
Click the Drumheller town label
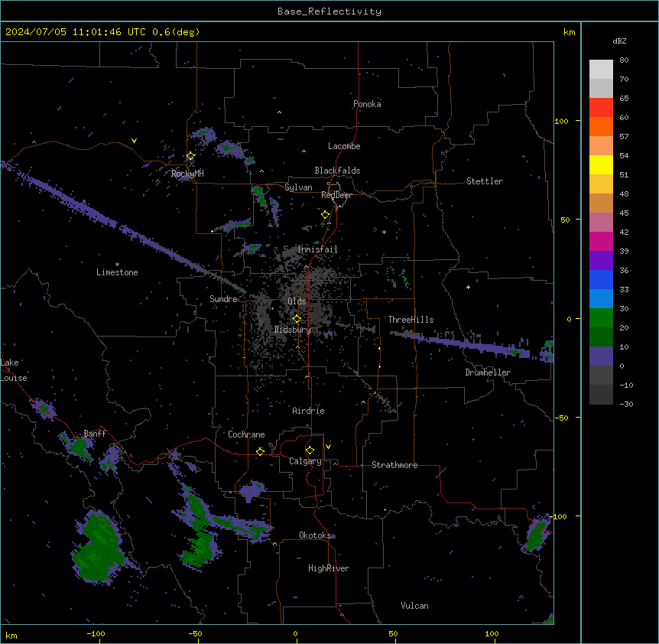488,372
